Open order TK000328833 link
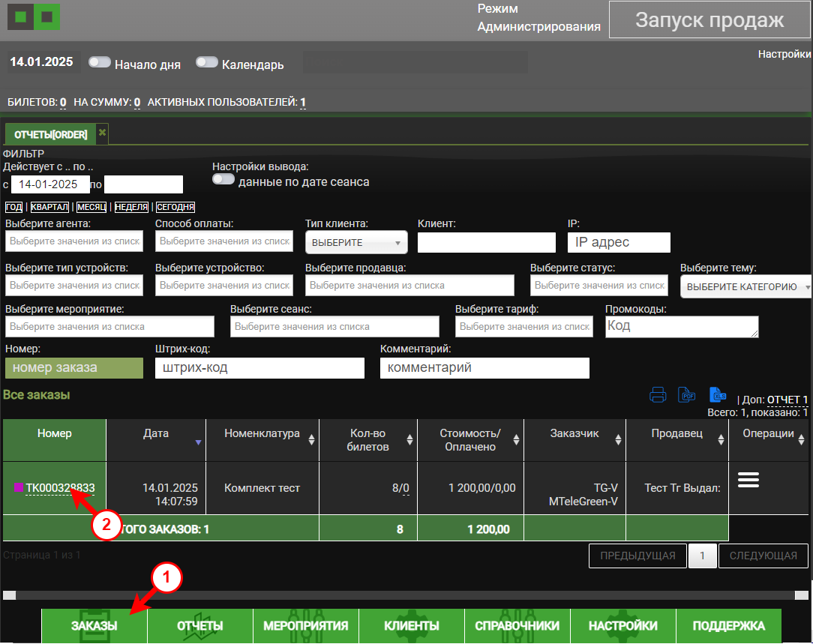Image resolution: width=813 pixels, height=644 pixels. tap(60, 487)
